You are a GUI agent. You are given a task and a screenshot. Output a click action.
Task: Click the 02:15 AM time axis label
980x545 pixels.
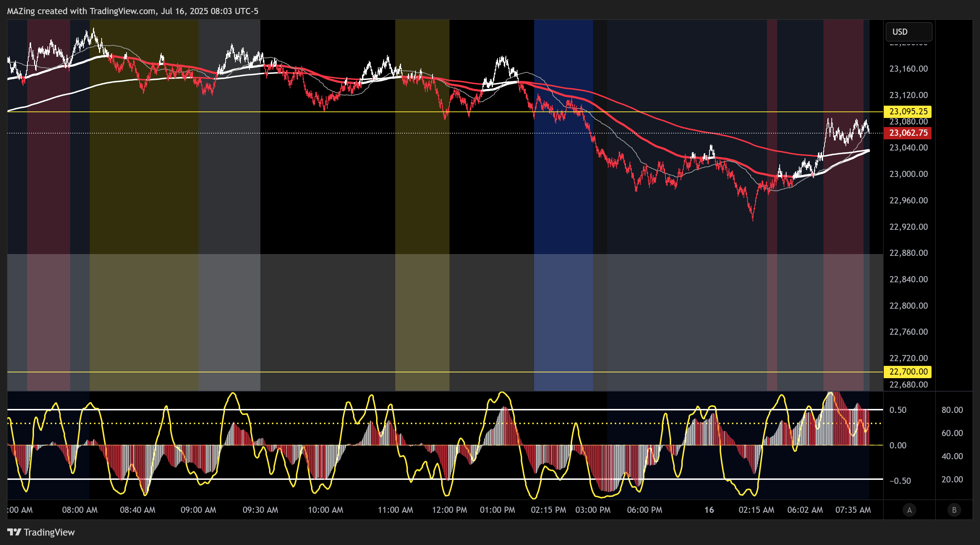756,510
